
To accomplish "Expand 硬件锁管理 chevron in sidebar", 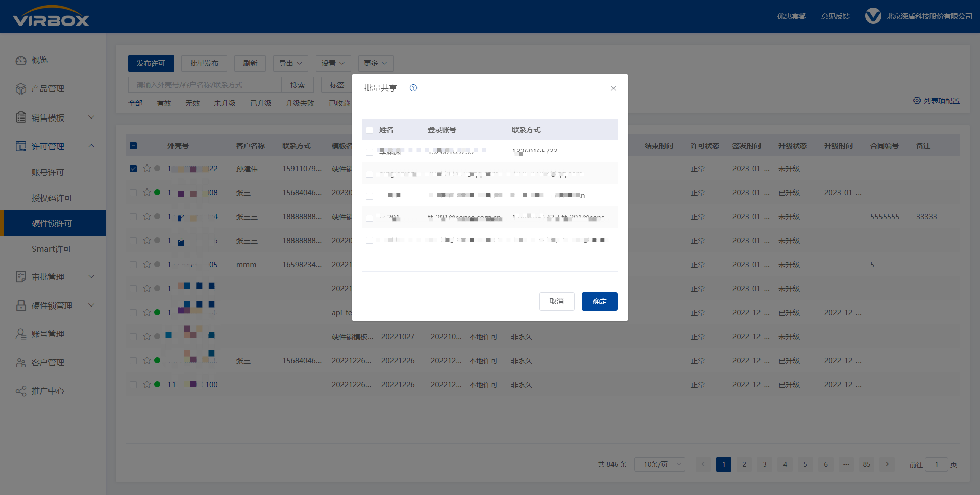I will tap(92, 305).
